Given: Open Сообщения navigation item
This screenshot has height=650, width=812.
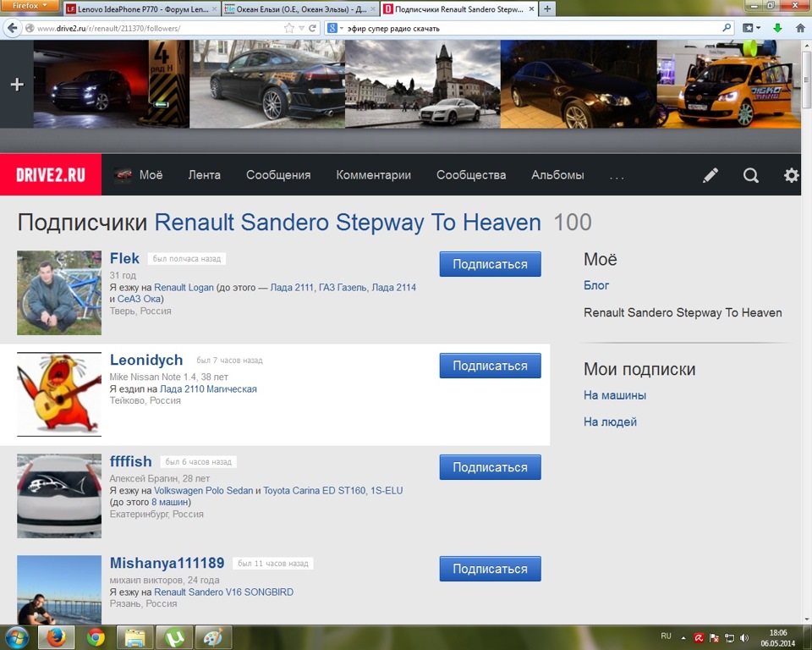Looking at the screenshot, I should click(x=278, y=174).
